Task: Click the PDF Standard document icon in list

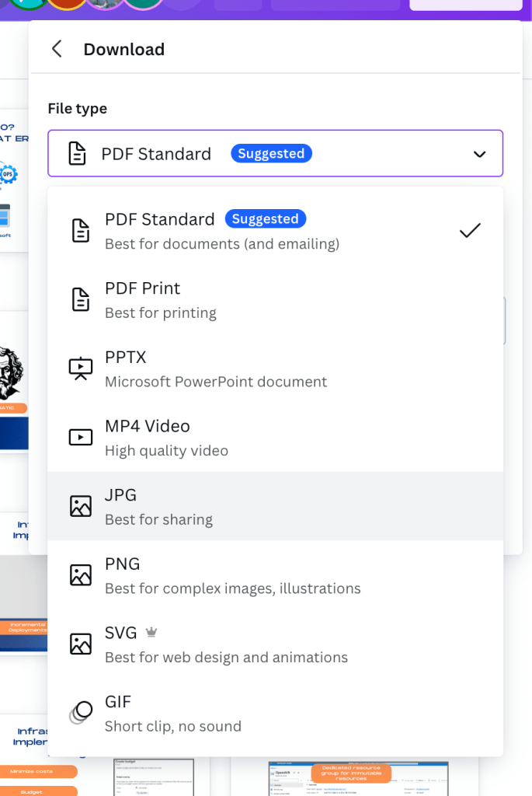Action: pyautogui.click(x=81, y=231)
